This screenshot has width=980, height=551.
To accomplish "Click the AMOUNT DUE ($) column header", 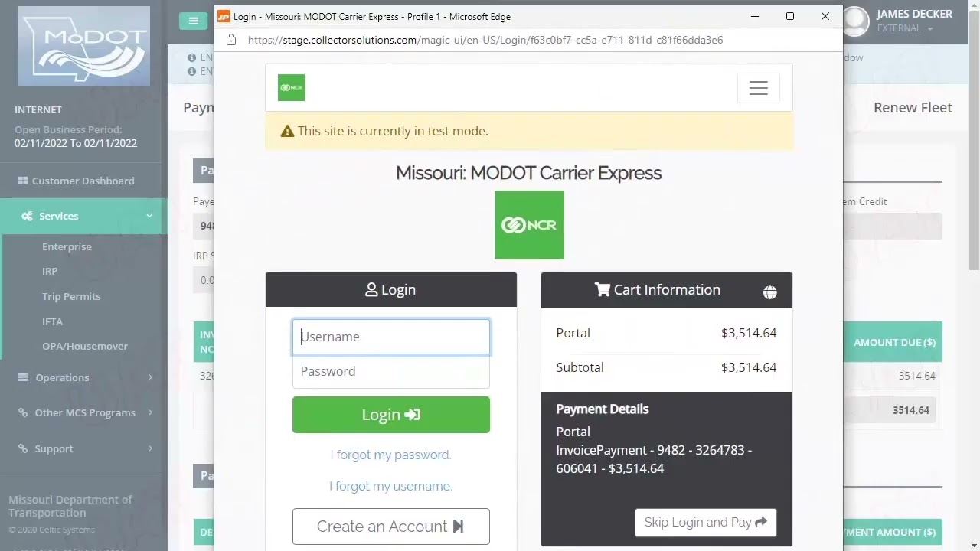I will [x=894, y=342].
